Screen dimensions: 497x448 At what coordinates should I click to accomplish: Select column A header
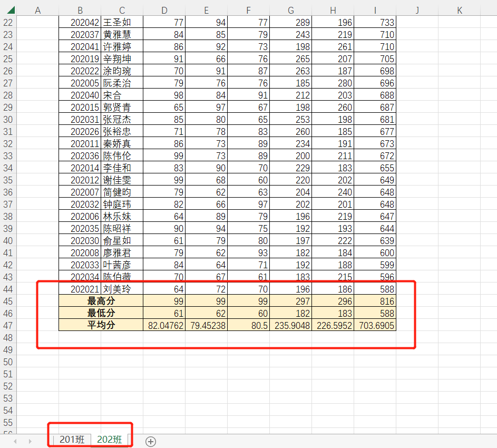pyautogui.click(x=38, y=11)
